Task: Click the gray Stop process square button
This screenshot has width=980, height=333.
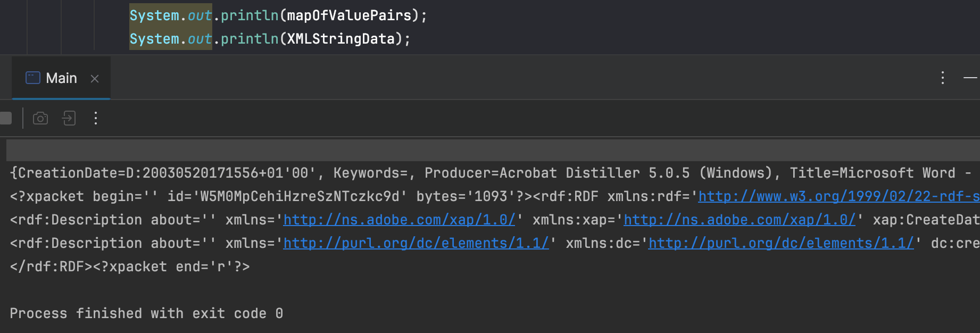Action: coord(5,118)
